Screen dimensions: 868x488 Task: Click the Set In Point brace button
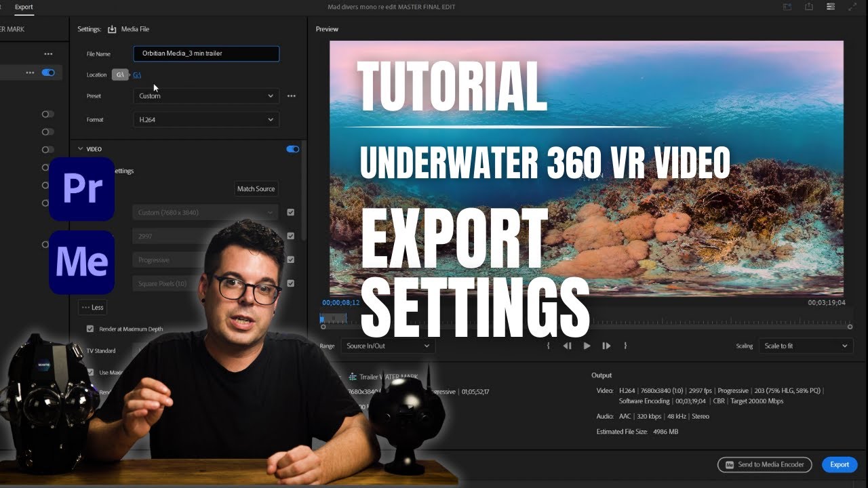548,346
